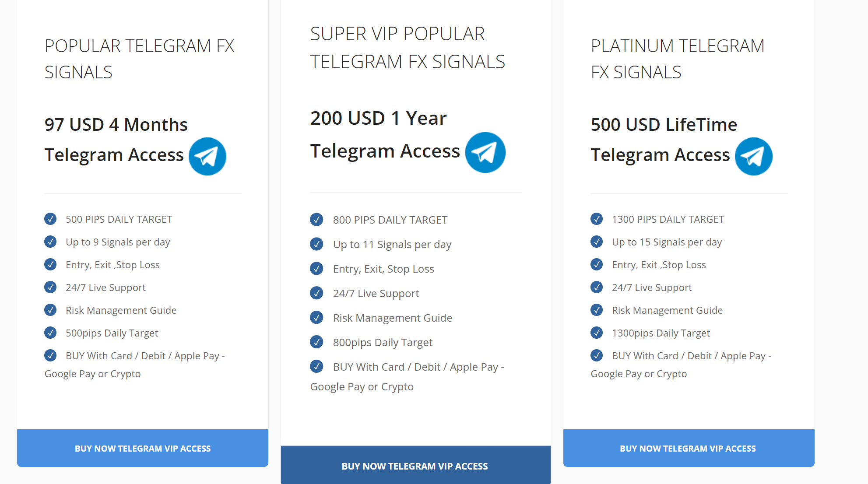The image size is (868, 484).
Task: Click checkmark beside middle plan's 24/7 Live Support
Action: (x=316, y=293)
